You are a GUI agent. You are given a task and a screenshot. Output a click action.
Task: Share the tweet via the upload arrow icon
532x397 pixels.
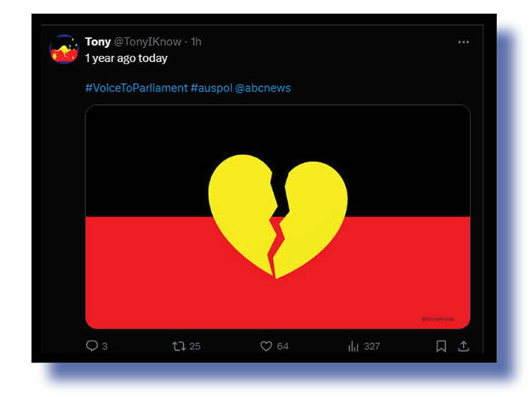tap(463, 345)
